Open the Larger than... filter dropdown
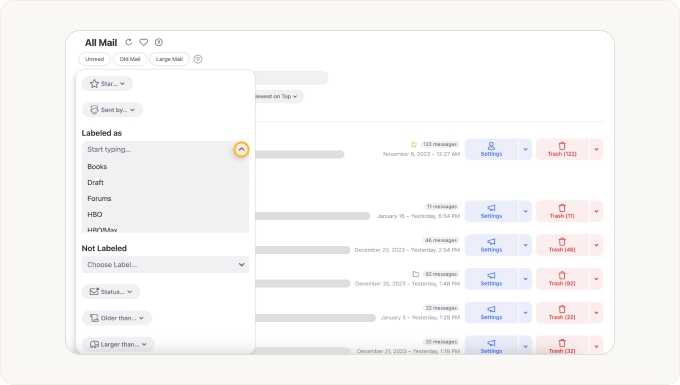 pyautogui.click(x=118, y=344)
